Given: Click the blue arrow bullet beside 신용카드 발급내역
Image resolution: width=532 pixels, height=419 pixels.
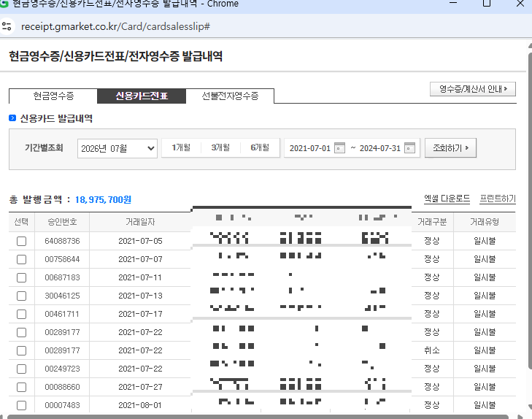Looking at the screenshot, I should tap(12, 118).
